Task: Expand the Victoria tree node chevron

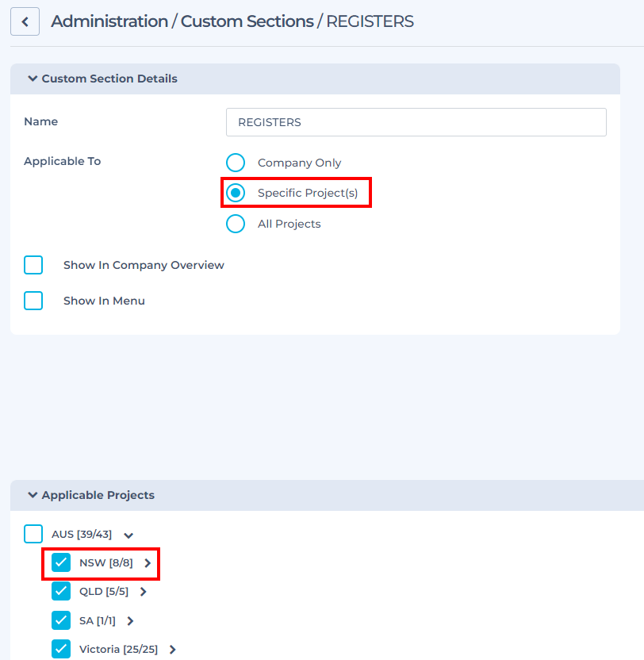Action: click(x=173, y=650)
